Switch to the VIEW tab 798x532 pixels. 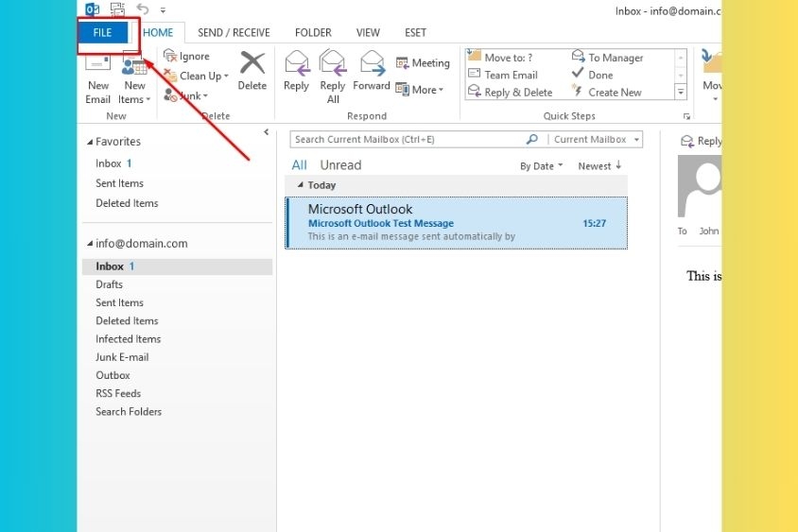tap(368, 33)
